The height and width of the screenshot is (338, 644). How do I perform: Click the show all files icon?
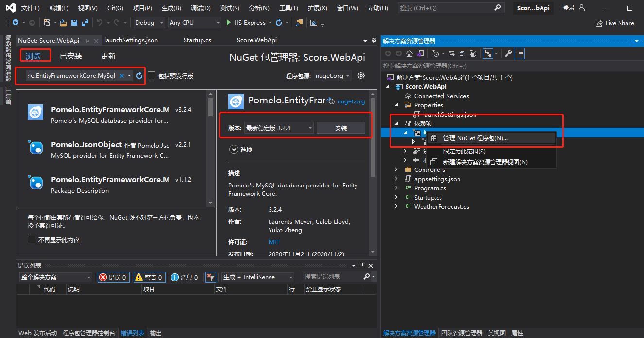[472, 53]
